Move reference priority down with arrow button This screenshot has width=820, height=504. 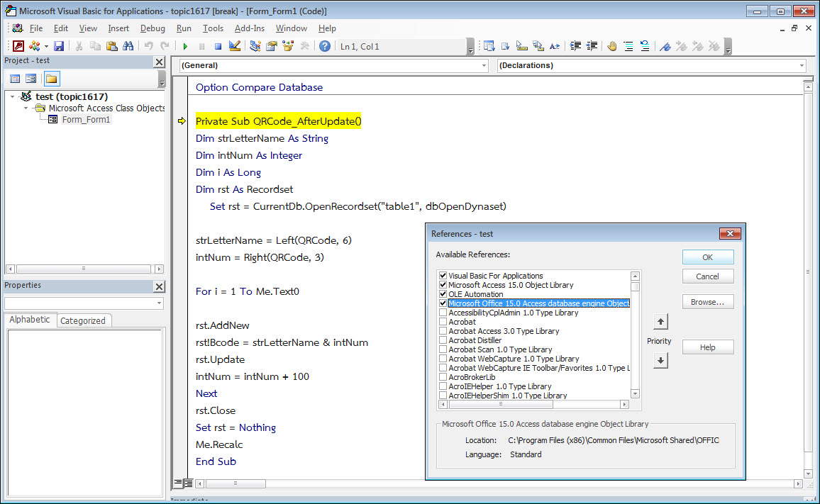(x=660, y=360)
